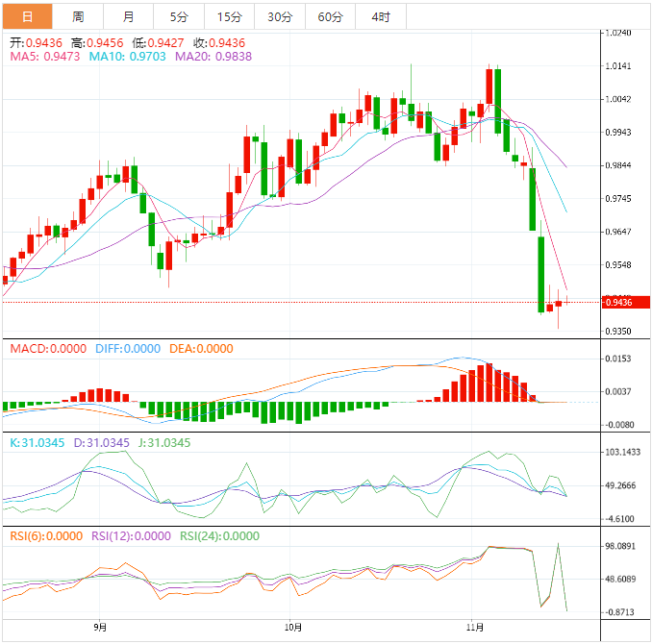Click the RSI(24):0.0000 label
The image size is (652, 644).
[x=219, y=536]
